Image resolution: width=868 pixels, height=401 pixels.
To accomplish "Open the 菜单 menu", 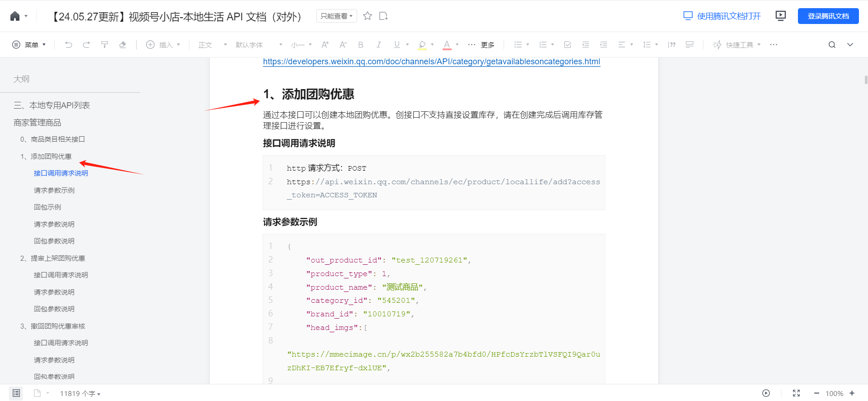I will coord(29,45).
